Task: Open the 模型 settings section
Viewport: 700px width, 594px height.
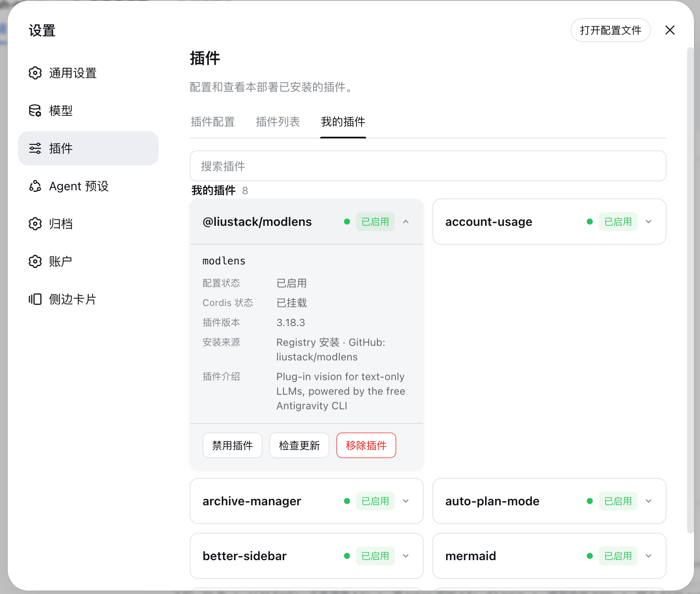Action: tap(88, 111)
